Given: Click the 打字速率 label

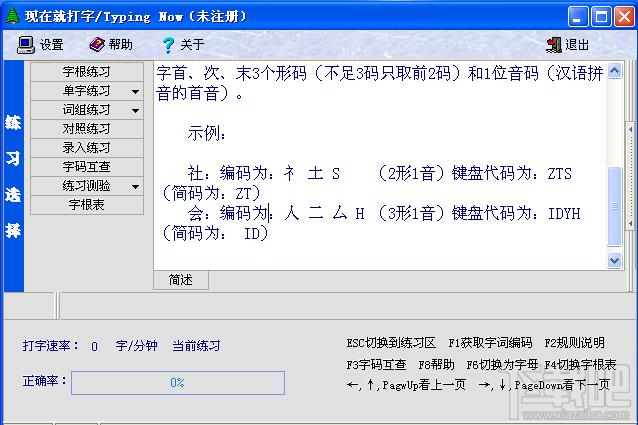Looking at the screenshot, I should click(51, 346).
